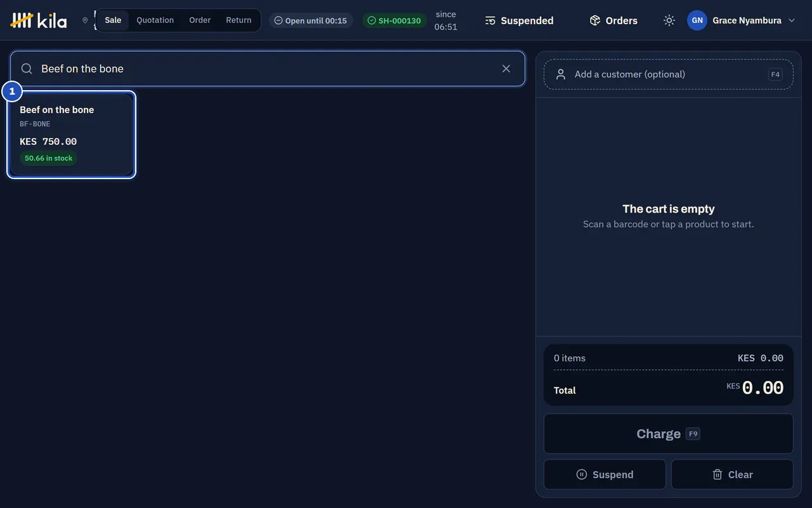Click the 0 items count

(570, 358)
